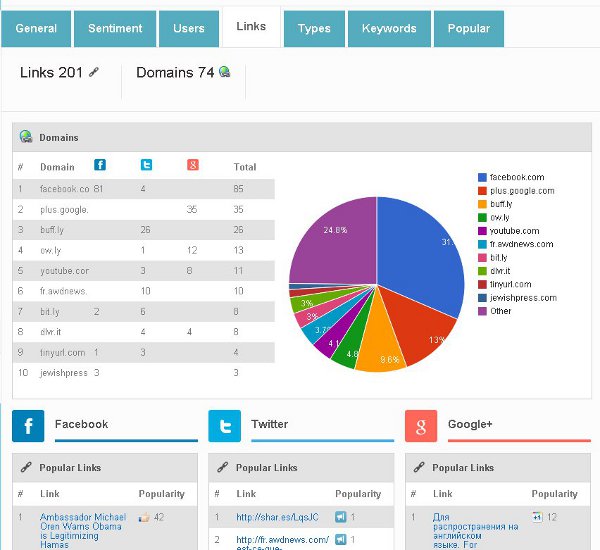
Task: Select the fr.awdnews. domain row
Action: point(143,291)
